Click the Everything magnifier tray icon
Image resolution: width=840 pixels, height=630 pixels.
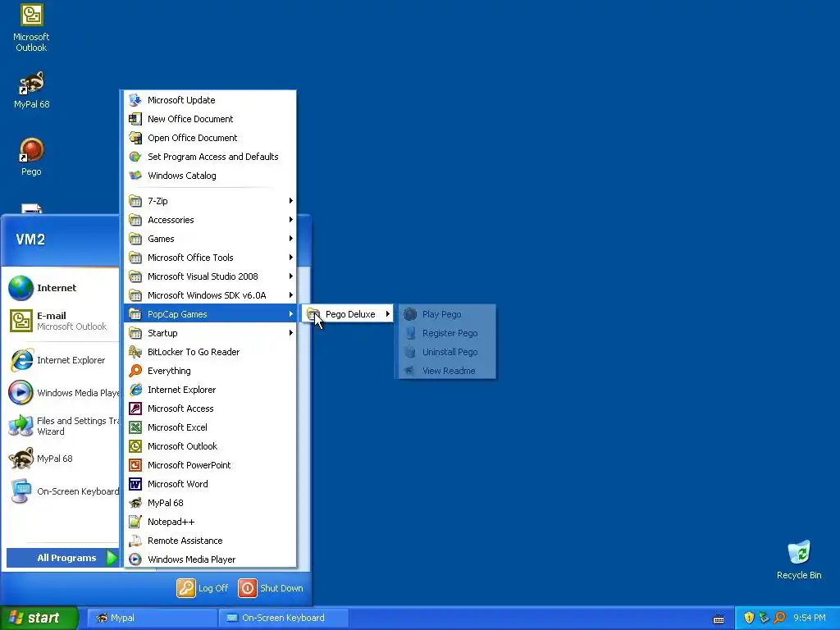click(x=779, y=618)
